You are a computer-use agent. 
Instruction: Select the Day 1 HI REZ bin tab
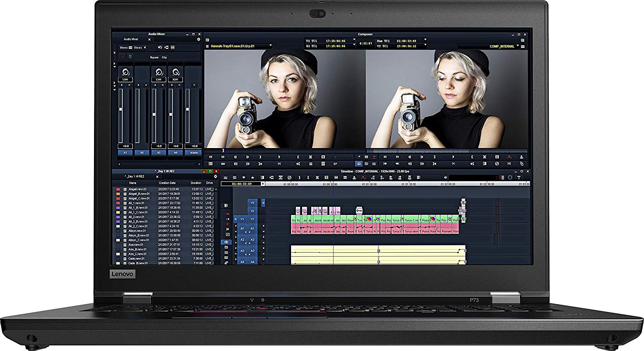135,176
